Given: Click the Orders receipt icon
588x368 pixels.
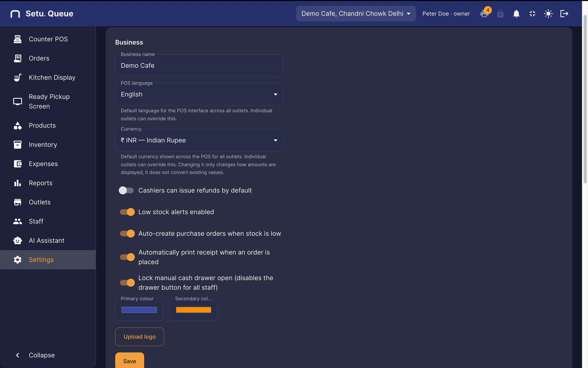Looking at the screenshot, I should pos(18,58).
